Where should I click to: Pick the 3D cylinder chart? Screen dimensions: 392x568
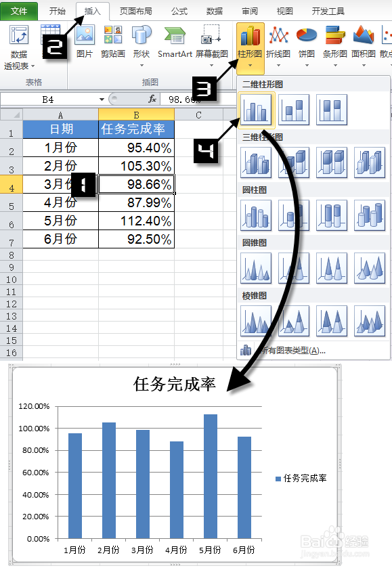pos(370,215)
